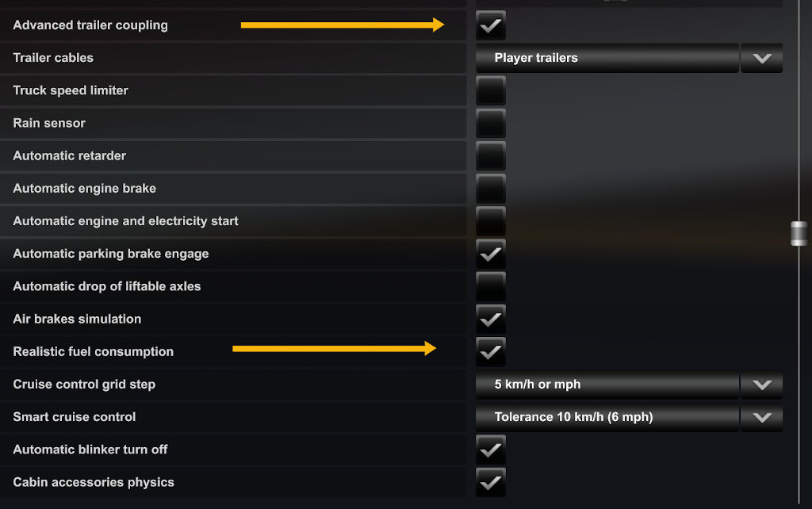
Task: Open the Trailer cables dropdown
Action: click(760, 57)
